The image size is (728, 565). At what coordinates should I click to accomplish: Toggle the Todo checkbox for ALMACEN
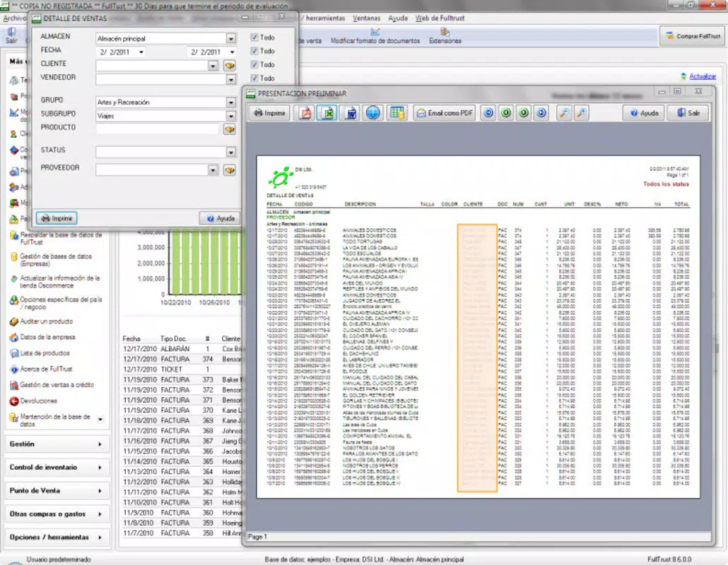(254, 37)
